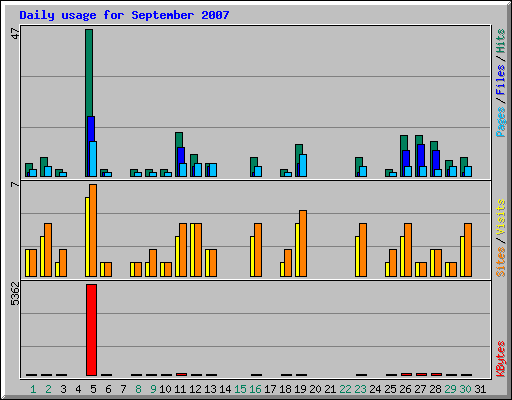Viewport: 512px width, 400px height.
Task: Click day label "28" on the x-axis
Action: (x=435, y=389)
